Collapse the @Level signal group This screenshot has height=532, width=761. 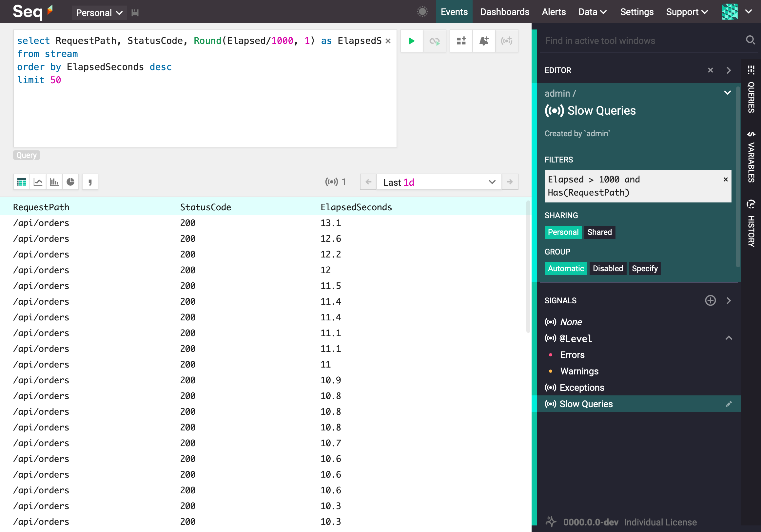(x=729, y=338)
